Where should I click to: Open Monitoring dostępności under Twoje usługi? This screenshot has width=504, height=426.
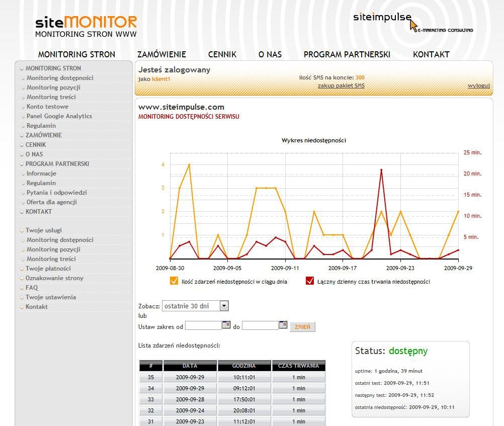click(60, 240)
